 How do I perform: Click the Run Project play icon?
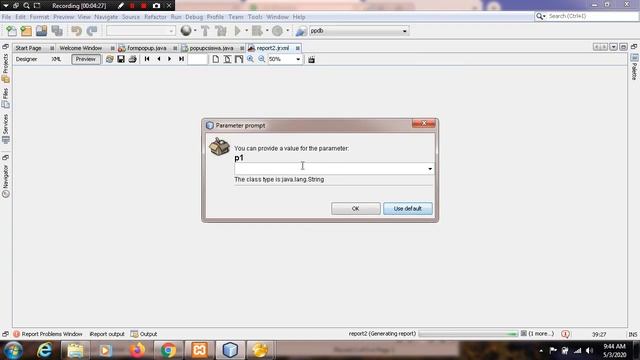point(238,31)
